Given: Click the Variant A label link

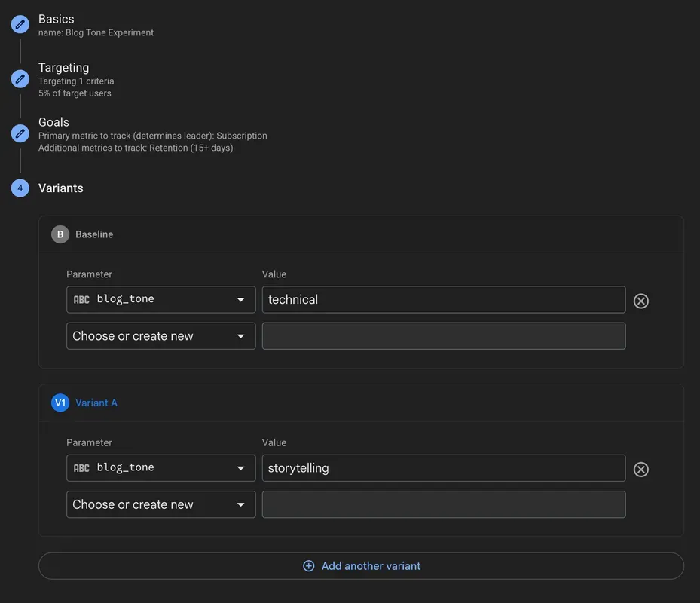Looking at the screenshot, I should click(x=97, y=402).
